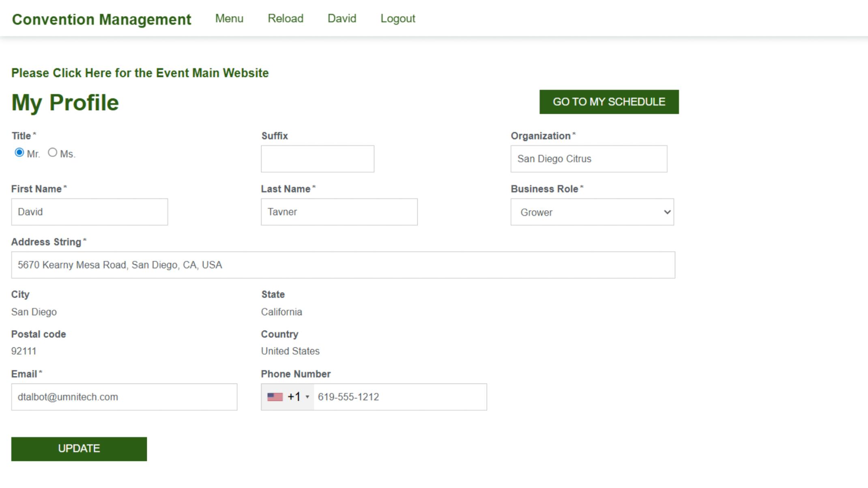Click Logout in the navigation bar
This screenshot has width=868, height=488.
pos(398,19)
